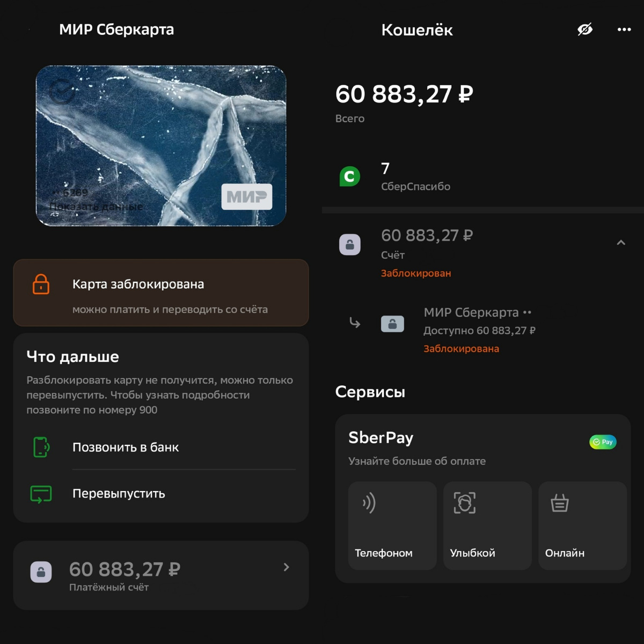Tap the contactless waves icon

[369, 503]
